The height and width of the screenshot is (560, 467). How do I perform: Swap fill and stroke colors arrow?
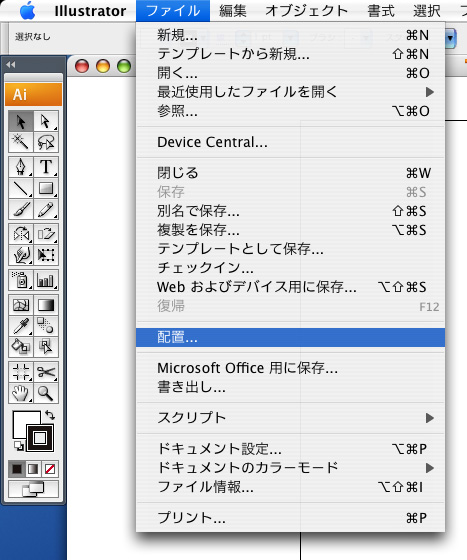pyautogui.click(x=50, y=415)
